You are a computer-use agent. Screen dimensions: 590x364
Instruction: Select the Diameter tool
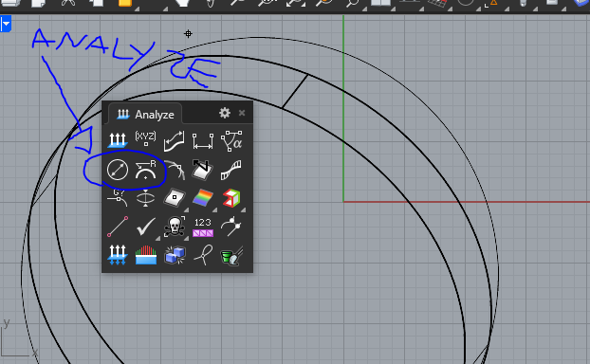[x=118, y=170]
